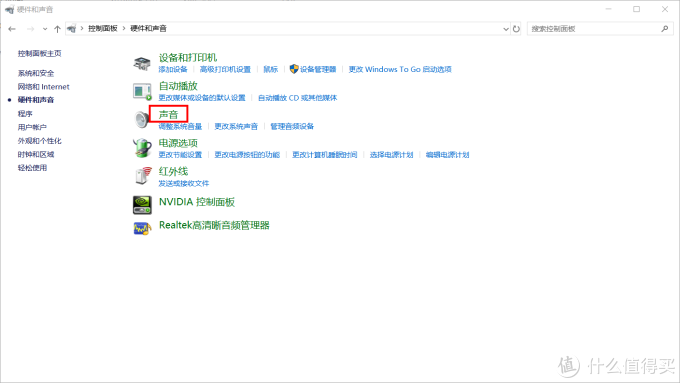Click 调整系统音量 link

180,126
